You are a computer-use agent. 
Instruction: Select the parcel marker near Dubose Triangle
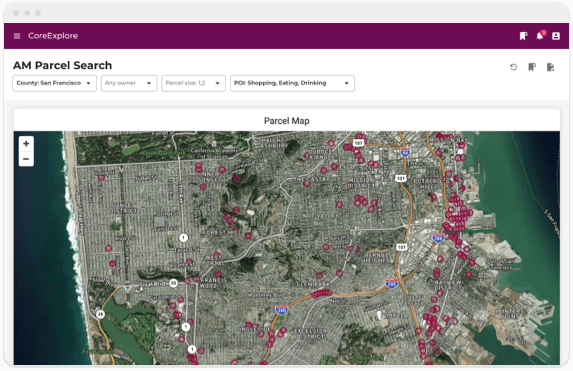307,156
